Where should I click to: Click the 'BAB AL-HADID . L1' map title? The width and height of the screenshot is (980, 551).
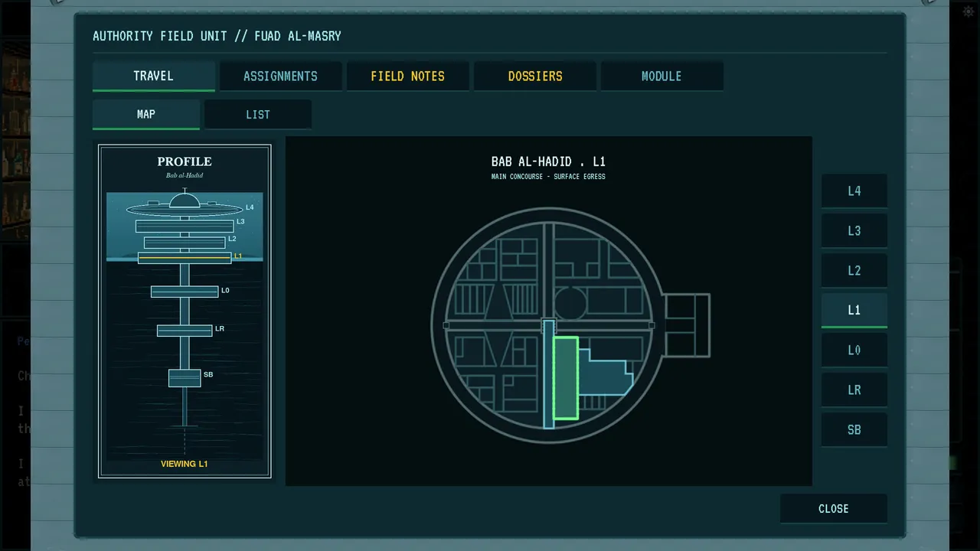[x=548, y=161]
